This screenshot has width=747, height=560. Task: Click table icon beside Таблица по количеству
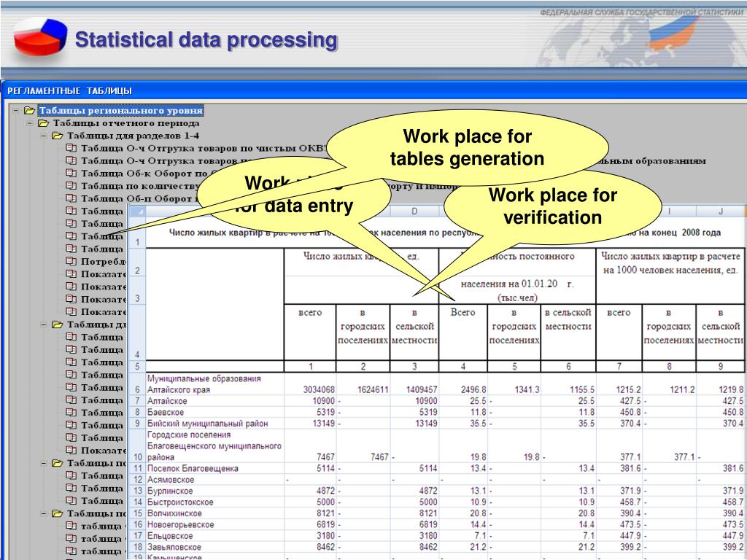click(x=71, y=185)
